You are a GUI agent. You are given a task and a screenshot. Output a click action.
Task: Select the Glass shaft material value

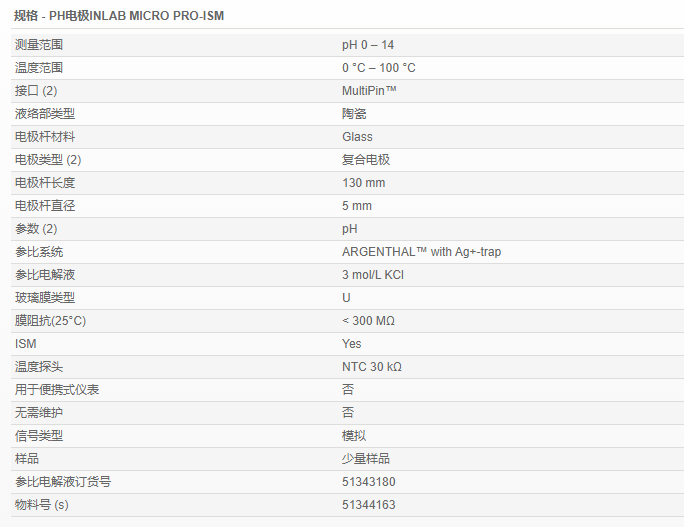tap(357, 137)
